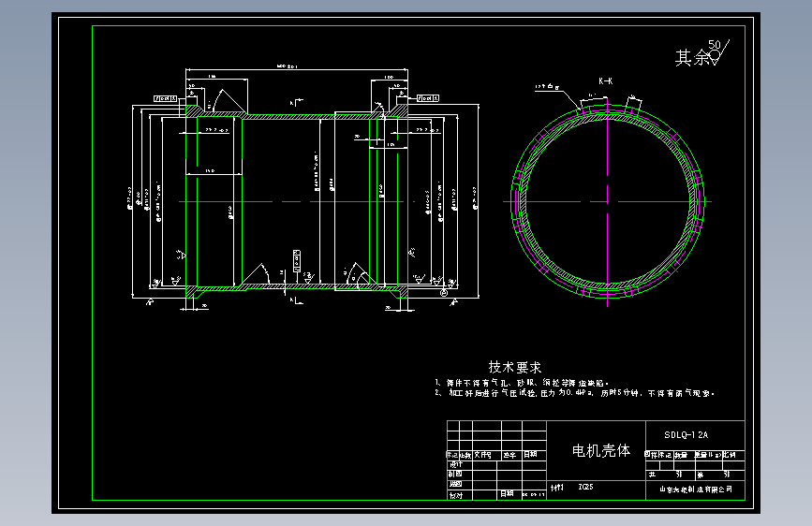This screenshot has width=812, height=526.
Task: Click the 签字 column header
Action: click(x=509, y=455)
